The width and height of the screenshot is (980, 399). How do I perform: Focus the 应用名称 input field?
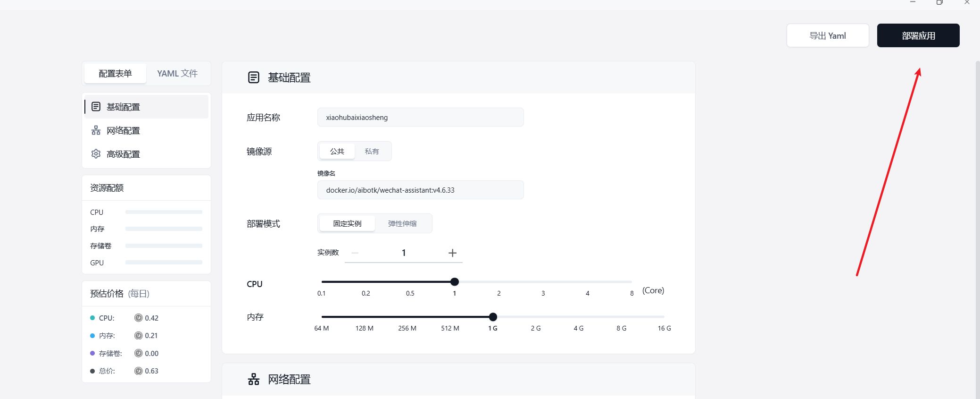point(420,117)
